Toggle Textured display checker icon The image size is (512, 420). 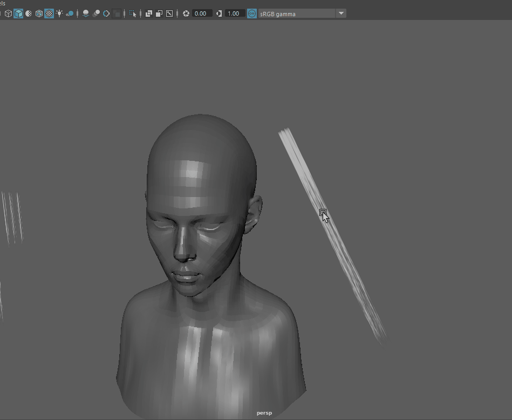pyautogui.click(x=49, y=13)
